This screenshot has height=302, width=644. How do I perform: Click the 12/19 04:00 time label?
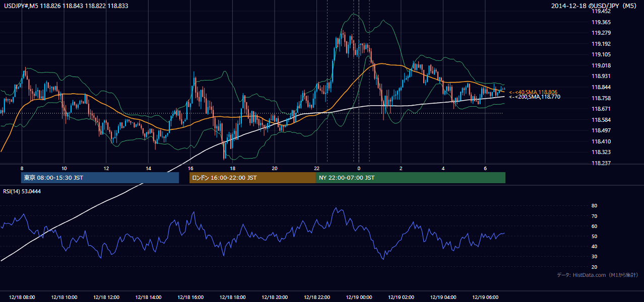coord(443,297)
